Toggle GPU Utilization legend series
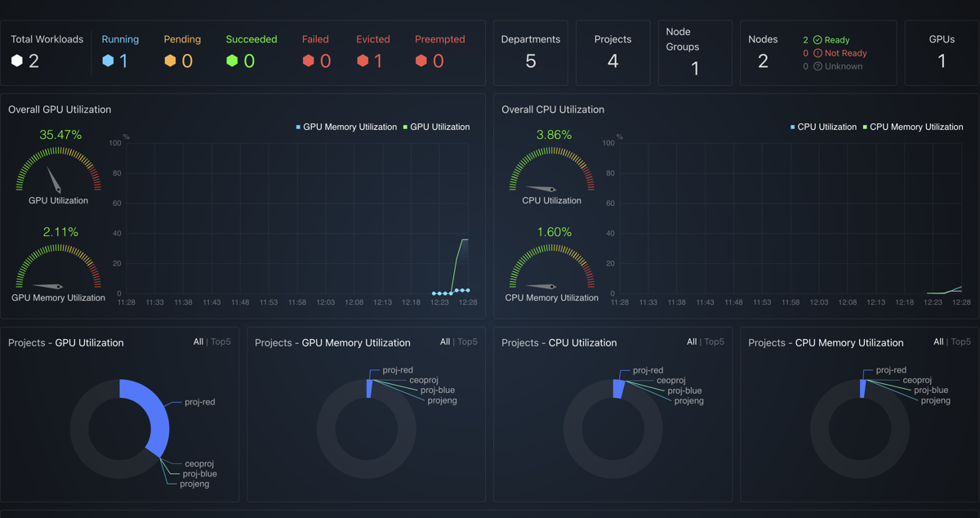Viewport: 980px width, 518px height. pyautogui.click(x=436, y=127)
